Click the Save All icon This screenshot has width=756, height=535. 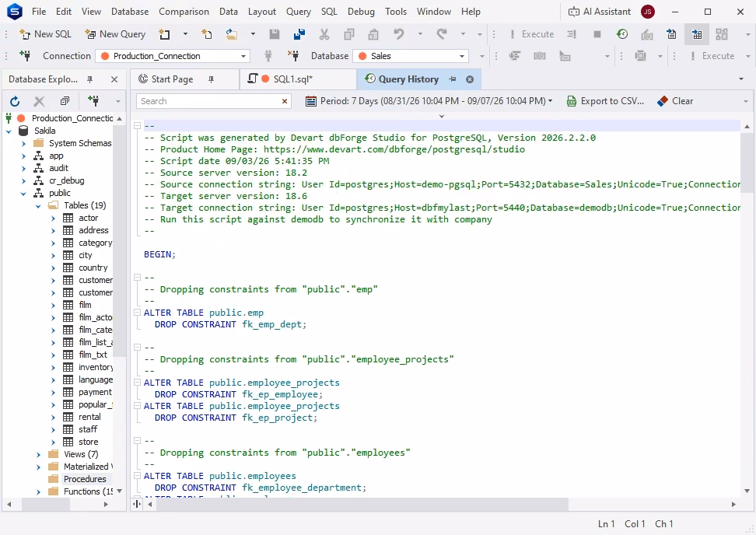[x=299, y=34]
